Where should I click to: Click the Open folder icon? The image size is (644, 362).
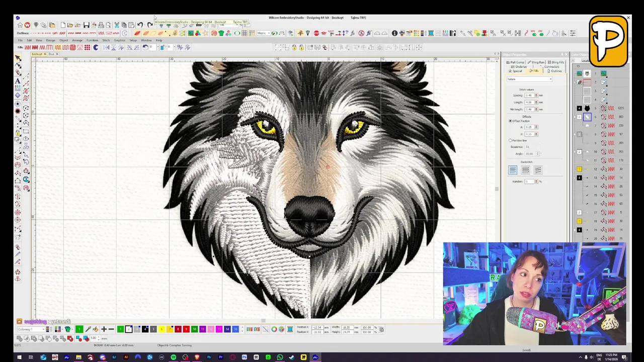pos(70,25)
